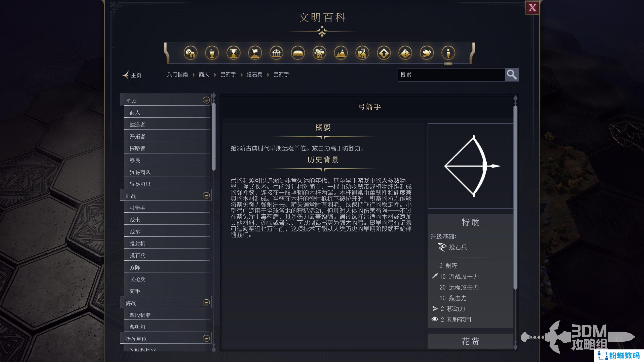Close the 文明百科 window
644x362 pixels.
click(x=532, y=8)
